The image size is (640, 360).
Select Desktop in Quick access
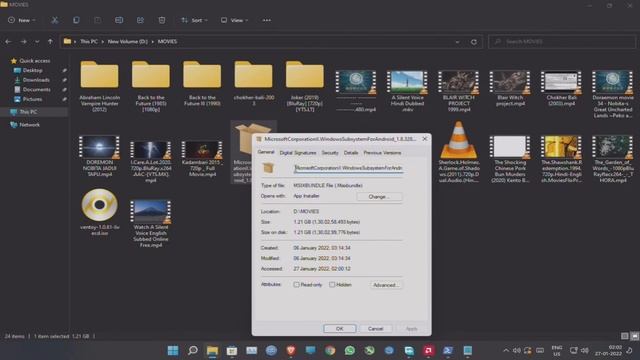pos(33,70)
